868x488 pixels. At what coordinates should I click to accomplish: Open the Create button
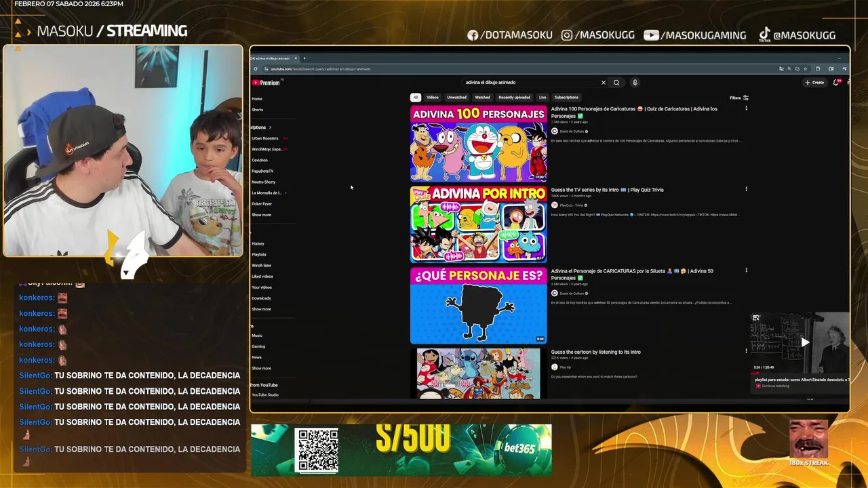(x=814, y=83)
